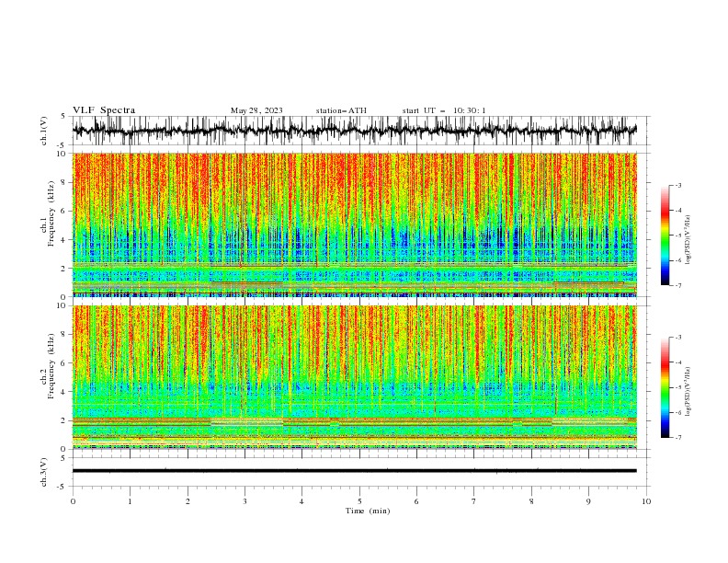Click the "station=ATH" header label

341,110
